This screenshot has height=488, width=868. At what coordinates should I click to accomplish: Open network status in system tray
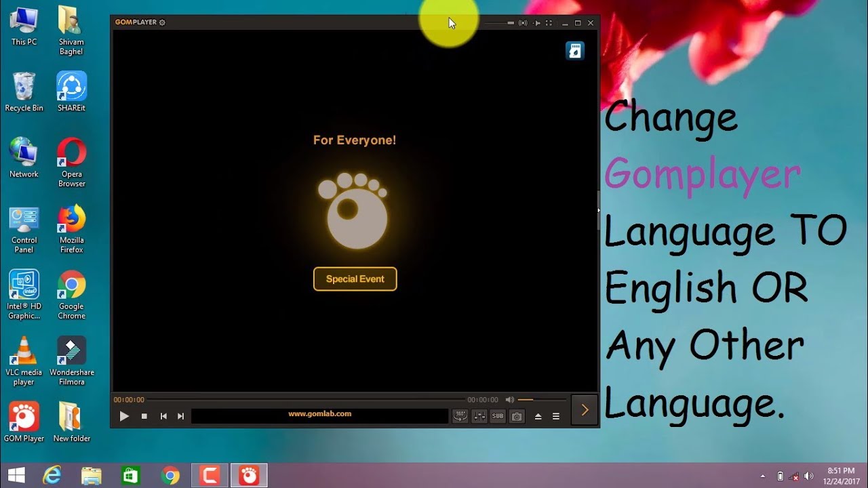point(794,476)
